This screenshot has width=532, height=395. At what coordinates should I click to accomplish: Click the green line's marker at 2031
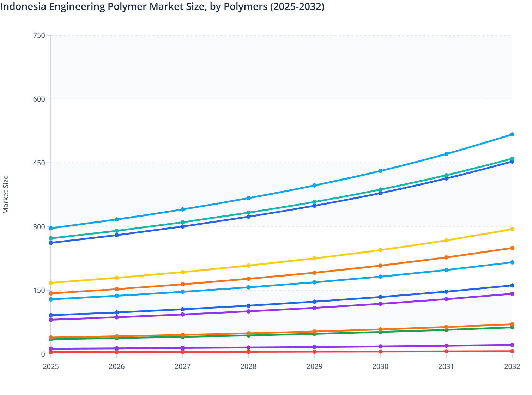coord(446,330)
